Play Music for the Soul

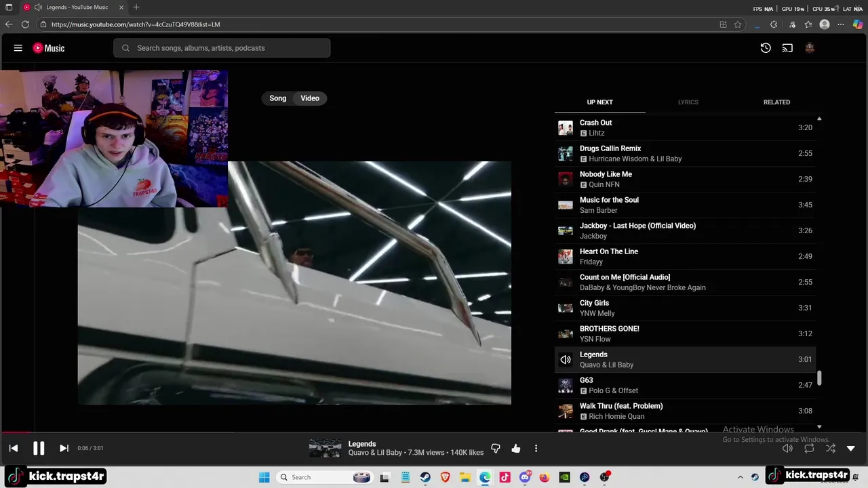click(x=685, y=205)
